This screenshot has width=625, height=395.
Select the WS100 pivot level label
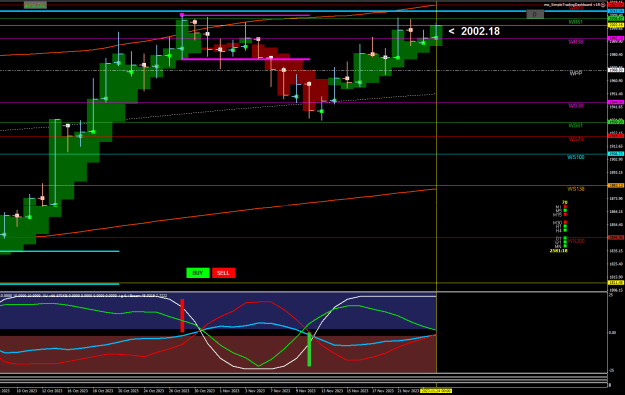(576, 157)
